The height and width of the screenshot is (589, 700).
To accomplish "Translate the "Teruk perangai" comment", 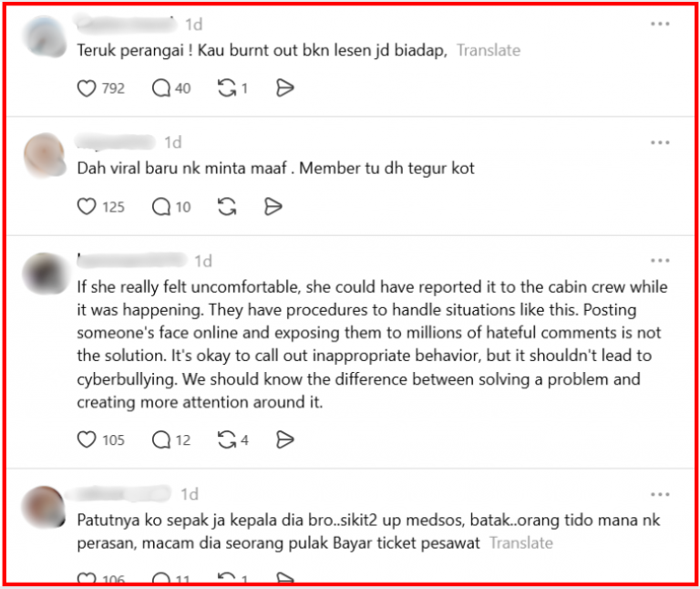I will (489, 50).
